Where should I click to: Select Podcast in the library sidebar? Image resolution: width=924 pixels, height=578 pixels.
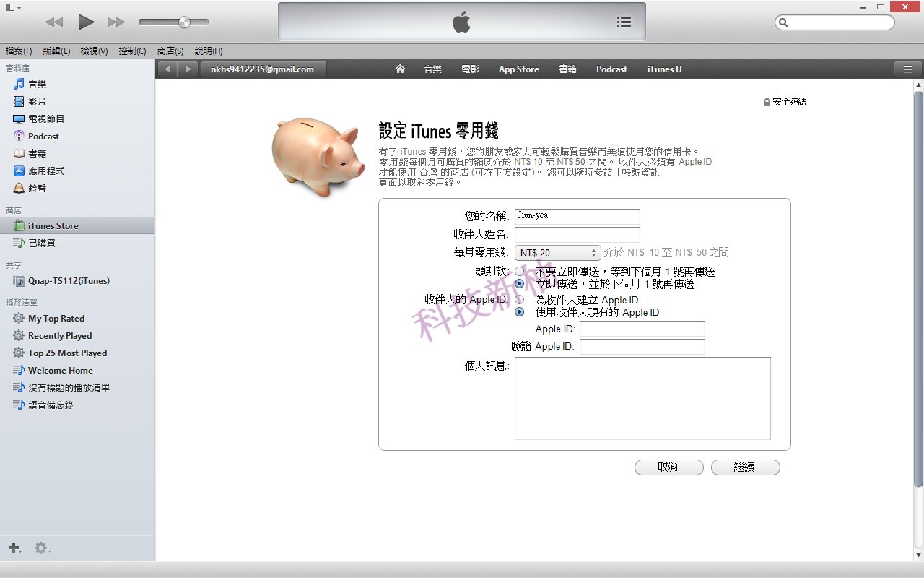tap(77, 136)
